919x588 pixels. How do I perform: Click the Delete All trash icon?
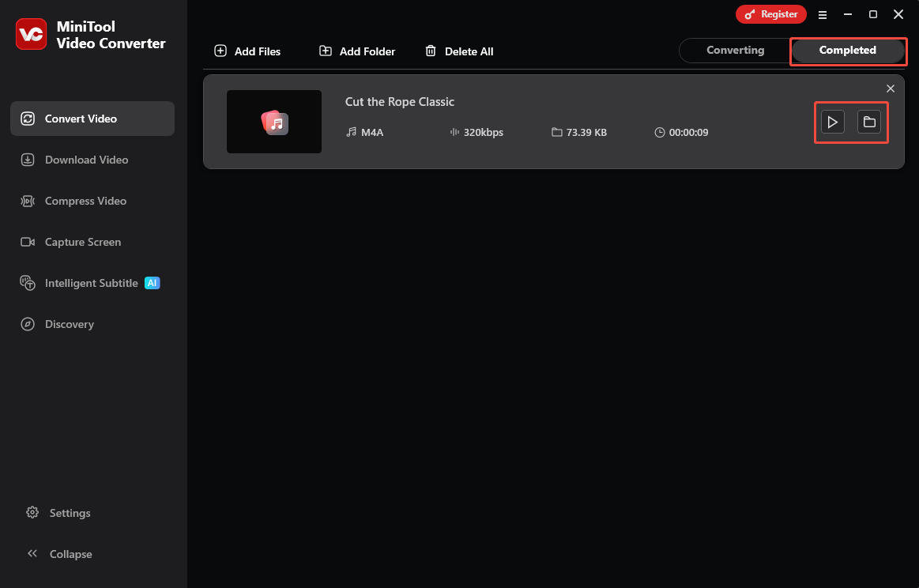(x=431, y=51)
